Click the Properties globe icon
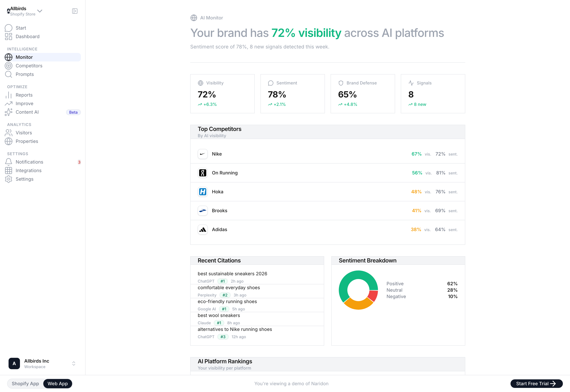Image resolution: width=570 pixels, height=392 pixels. click(9, 141)
